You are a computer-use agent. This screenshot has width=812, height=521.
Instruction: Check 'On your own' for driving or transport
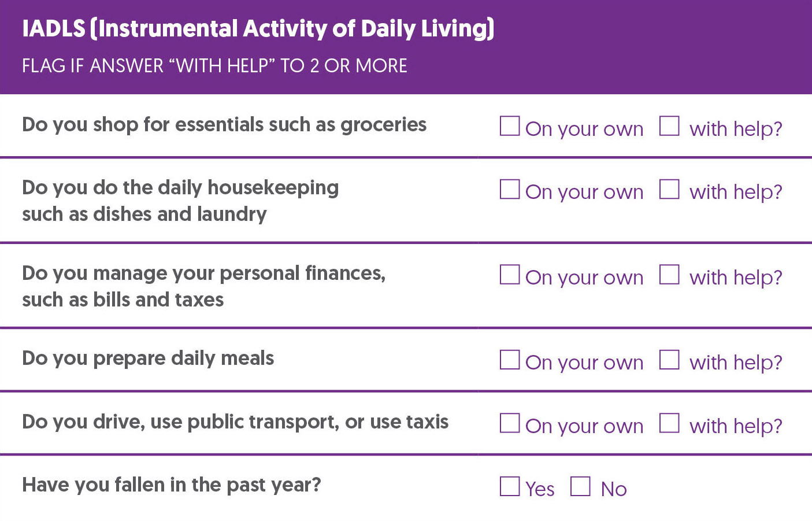tap(509, 423)
